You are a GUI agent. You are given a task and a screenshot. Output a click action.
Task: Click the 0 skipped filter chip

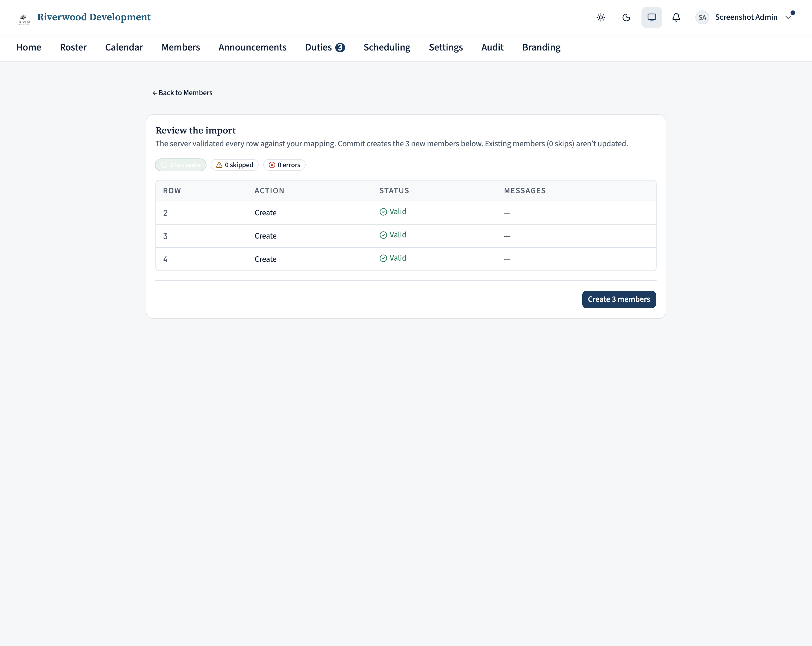pos(234,165)
